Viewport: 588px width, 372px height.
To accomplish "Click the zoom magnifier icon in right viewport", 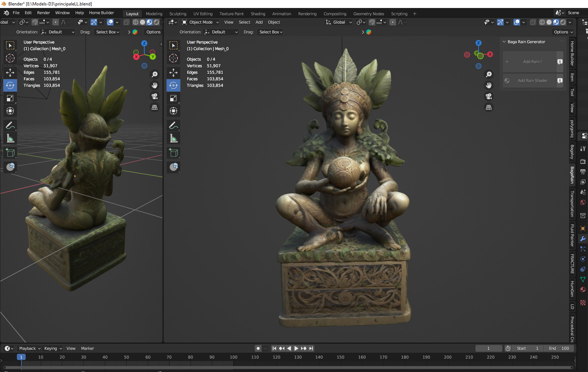I will coord(489,74).
